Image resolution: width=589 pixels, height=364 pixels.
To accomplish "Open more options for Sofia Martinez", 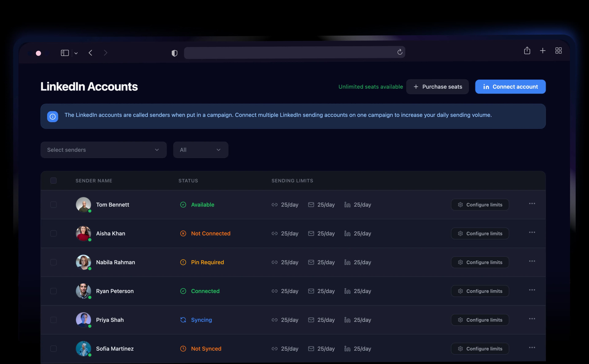I will point(532,348).
